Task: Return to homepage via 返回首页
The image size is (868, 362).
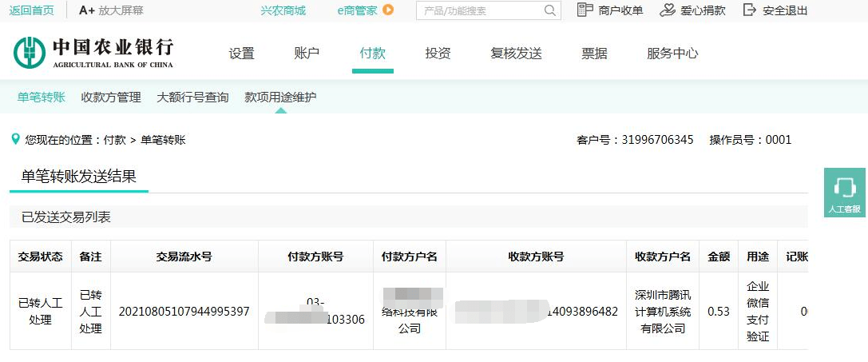Action: (32, 10)
